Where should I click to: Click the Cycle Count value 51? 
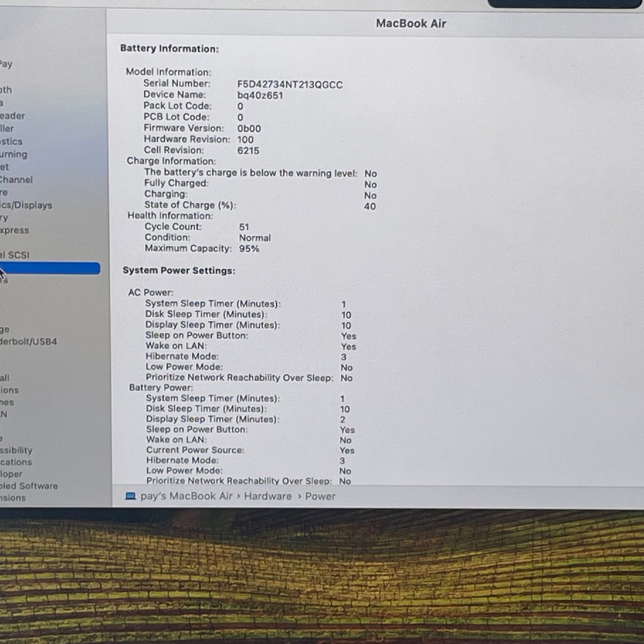click(244, 227)
